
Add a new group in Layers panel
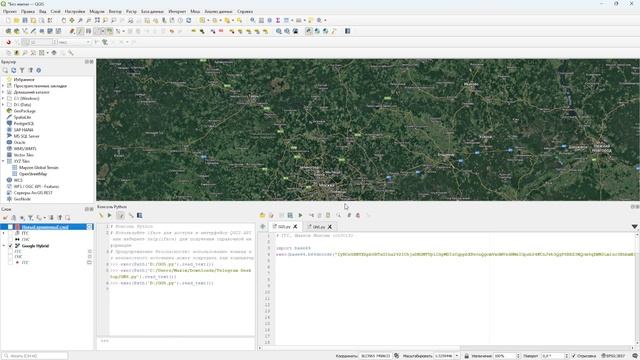click(x=13, y=218)
